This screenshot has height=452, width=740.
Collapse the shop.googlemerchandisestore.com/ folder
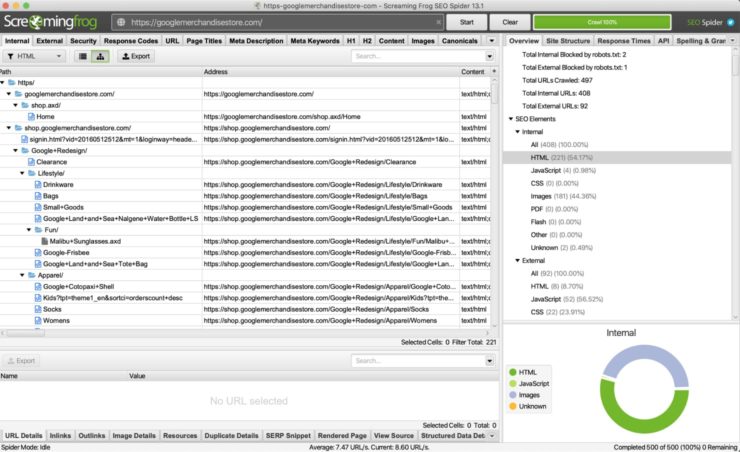pos(9,128)
